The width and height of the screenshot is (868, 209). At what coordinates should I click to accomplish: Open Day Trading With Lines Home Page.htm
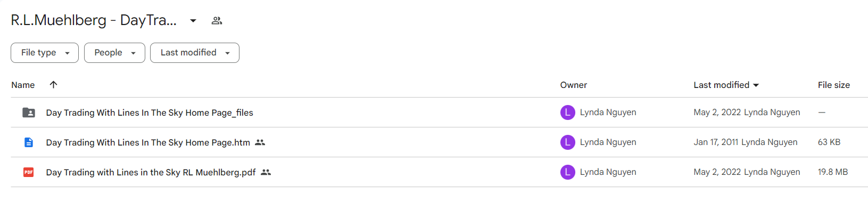tap(148, 142)
